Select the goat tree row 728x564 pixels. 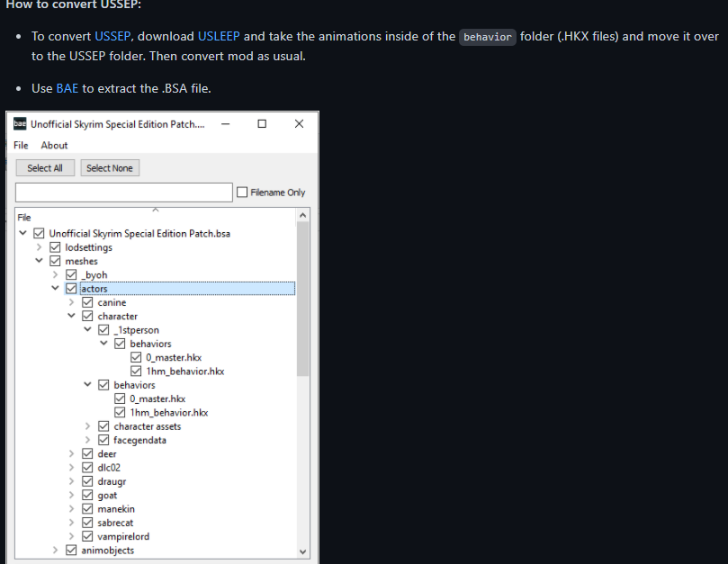point(107,495)
